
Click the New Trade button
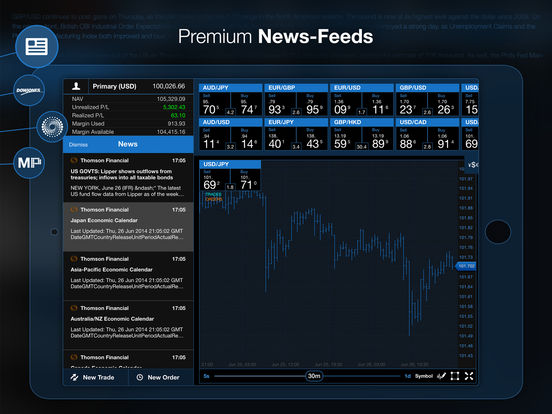(x=95, y=377)
